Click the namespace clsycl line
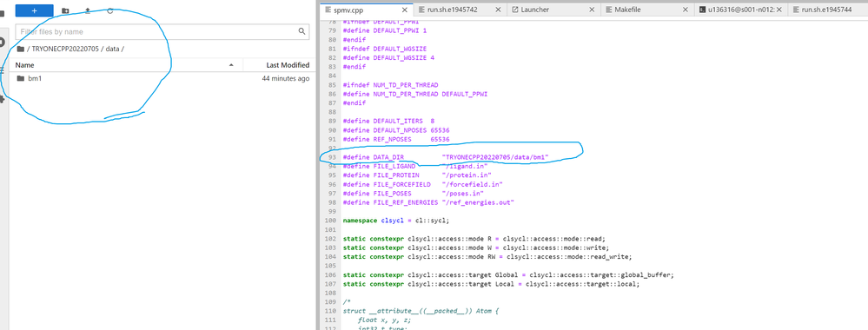Viewport: 868px width, 330px height. 396,220
